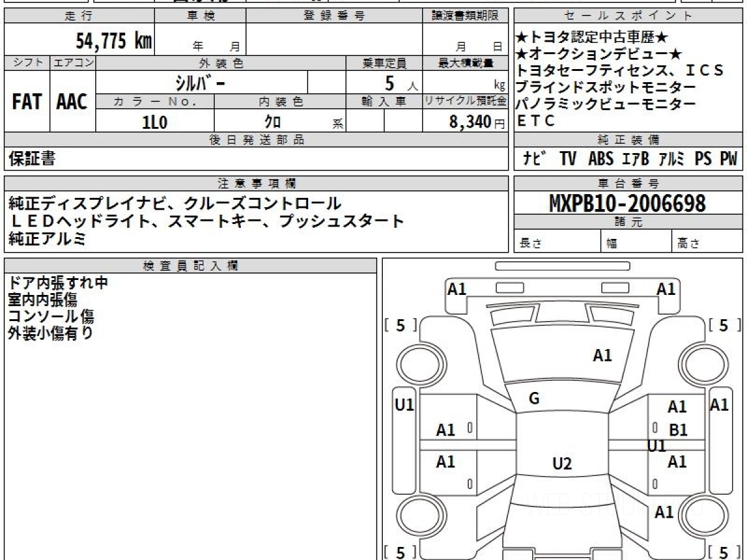747x560 pixels.
Task: Click the exterior color シルバー
Action: tap(202, 82)
